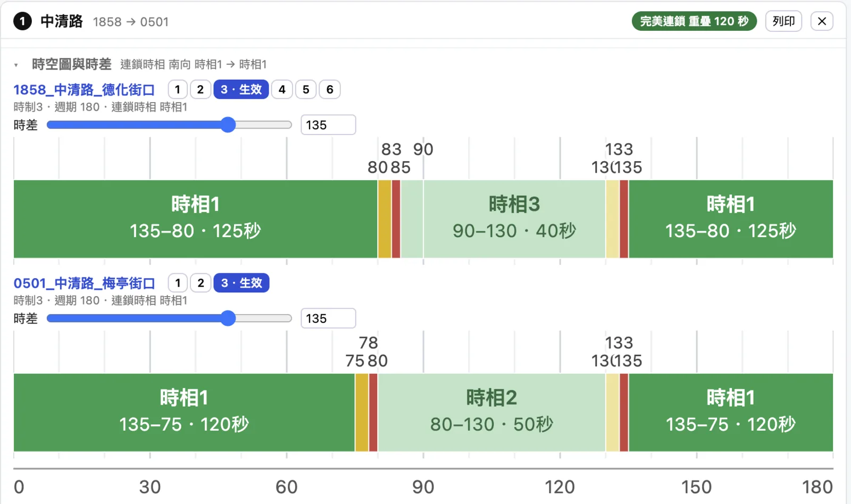
Task: Click the last 時相1 135–75 · 120秒 block
Action: pos(731,413)
